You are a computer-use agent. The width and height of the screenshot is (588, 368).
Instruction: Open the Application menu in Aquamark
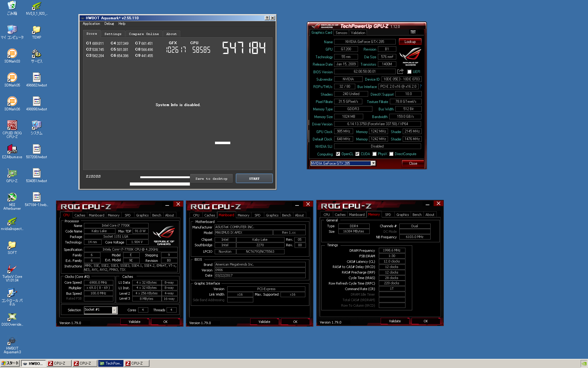(91, 24)
